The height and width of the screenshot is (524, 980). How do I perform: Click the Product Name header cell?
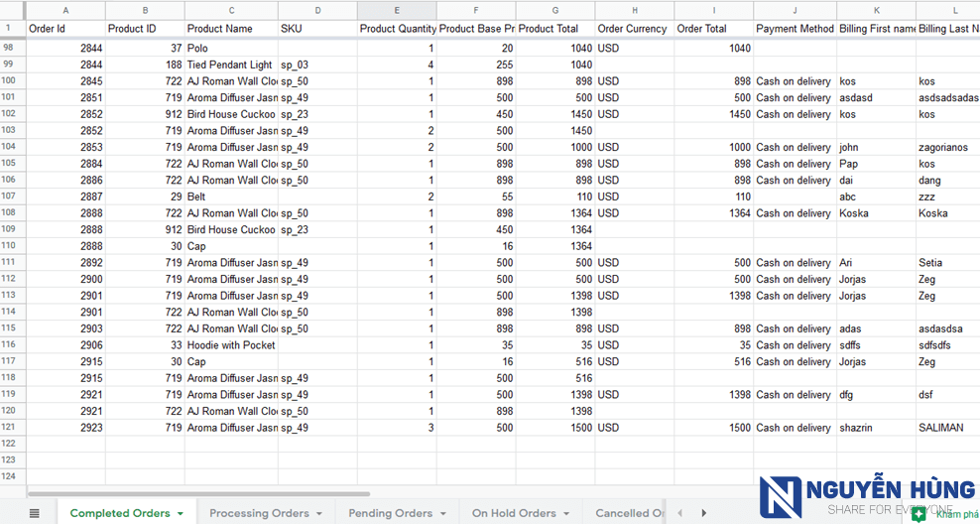pyautogui.click(x=231, y=29)
